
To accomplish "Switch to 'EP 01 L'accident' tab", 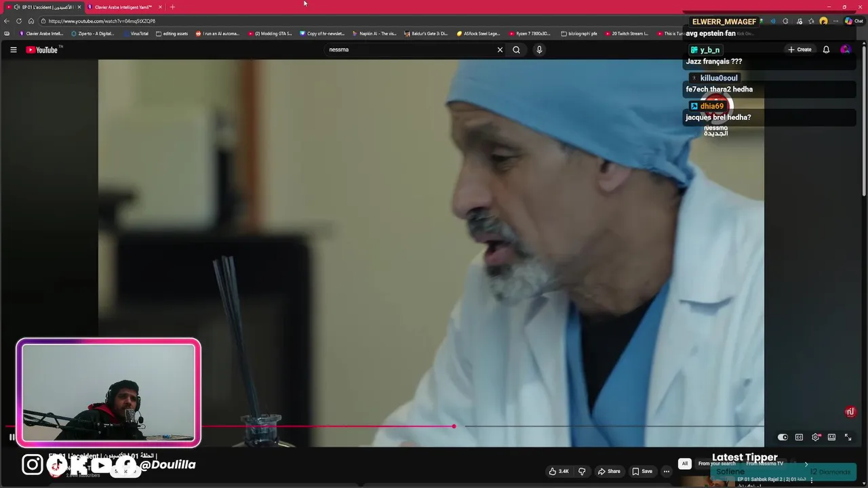I will [x=43, y=7].
